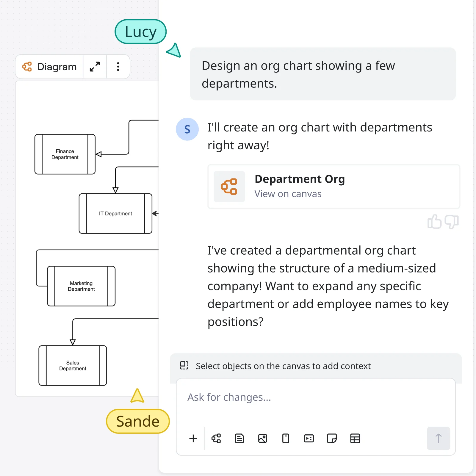476x476 pixels.
Task: Give a thumbs down to the AI response
Action: tap(451, 222)
